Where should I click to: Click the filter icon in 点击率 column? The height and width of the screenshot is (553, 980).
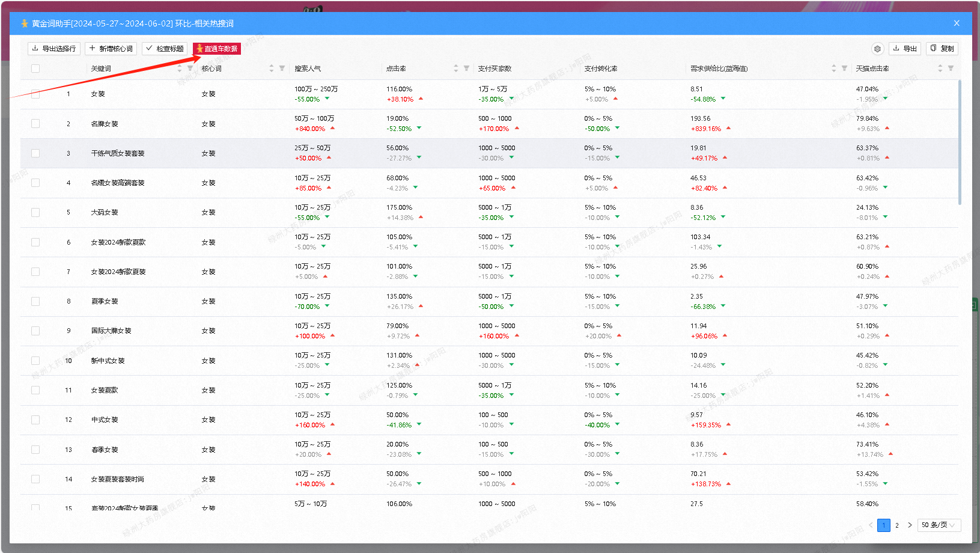click(x=466, y=69)
